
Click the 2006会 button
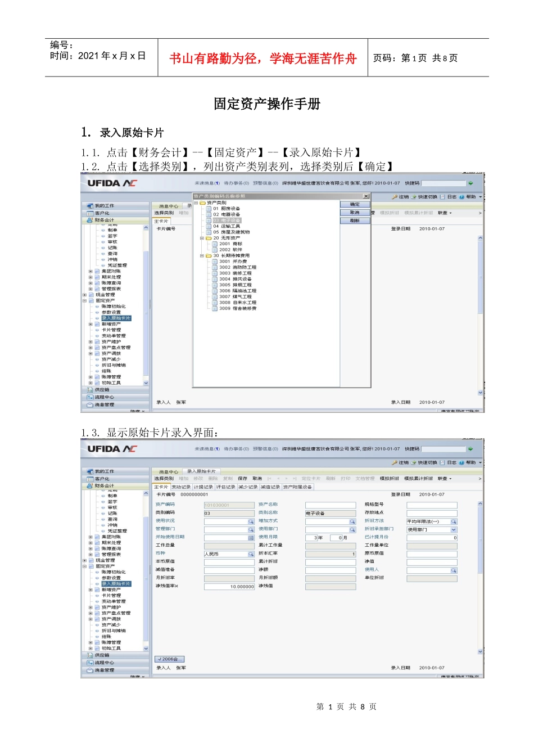click(x=170, y=659)
